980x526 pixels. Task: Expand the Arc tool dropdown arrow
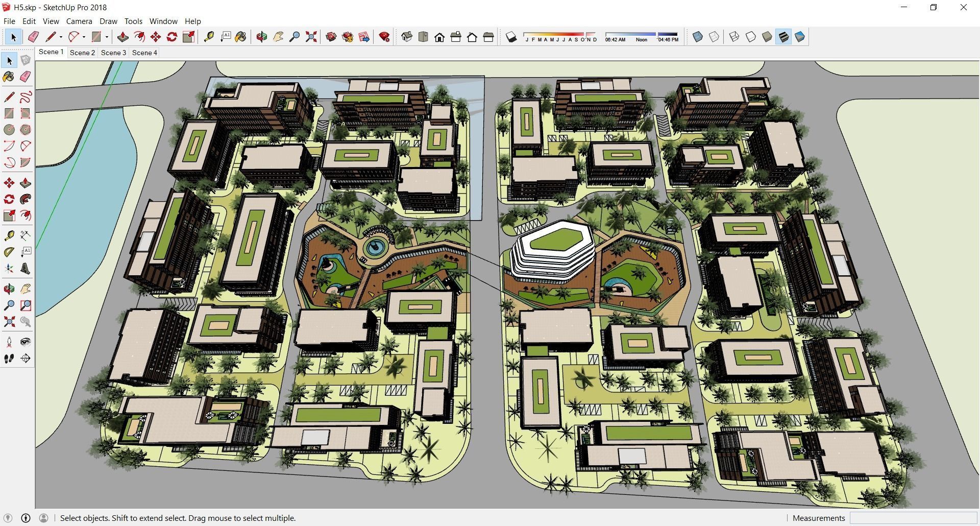[84, 37]
